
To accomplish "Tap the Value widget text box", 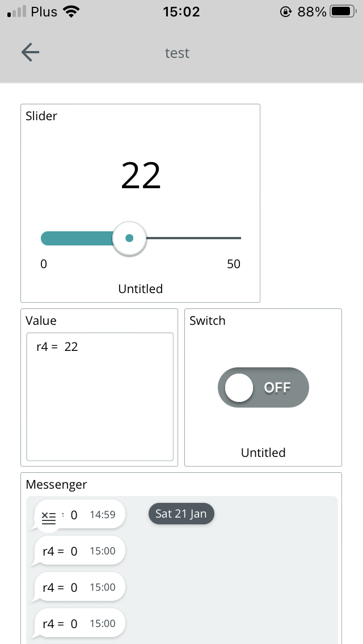I will point(100,397).
